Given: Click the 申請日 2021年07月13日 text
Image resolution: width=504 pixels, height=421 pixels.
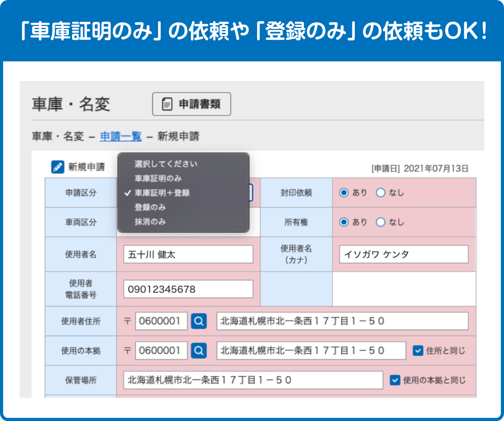Looking at the screenshot, I should [420, 168].
